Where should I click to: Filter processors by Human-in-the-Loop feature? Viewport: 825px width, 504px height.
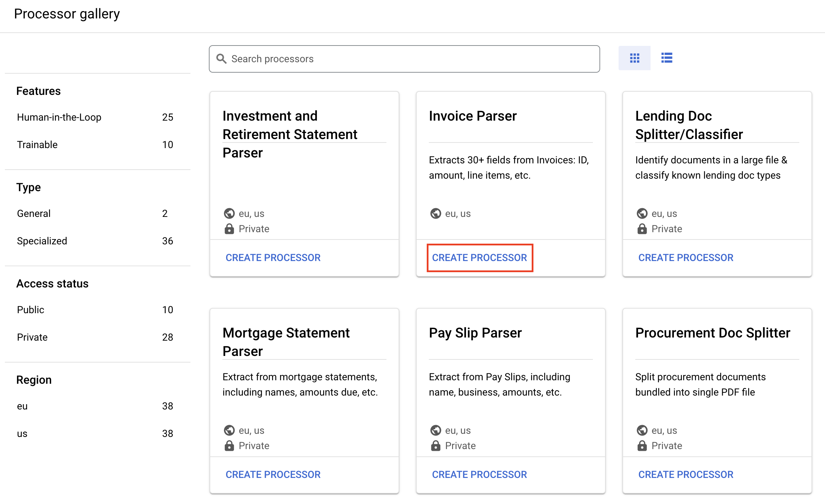point(59,117)
